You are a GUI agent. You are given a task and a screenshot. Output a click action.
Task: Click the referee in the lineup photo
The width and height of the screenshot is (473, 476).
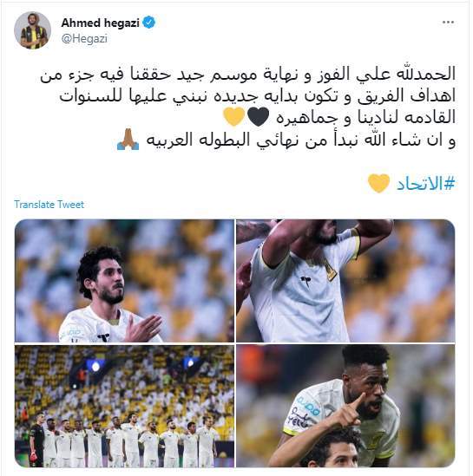[x=36, y=440]
